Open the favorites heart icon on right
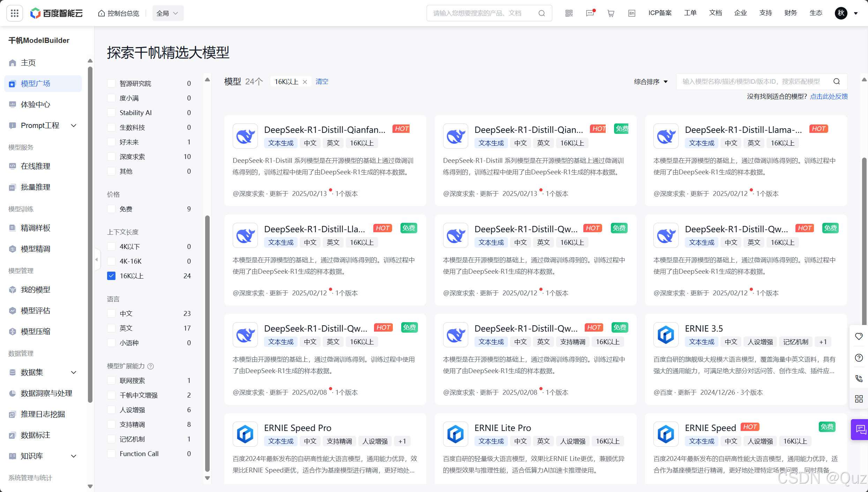 tap(859, 336)
